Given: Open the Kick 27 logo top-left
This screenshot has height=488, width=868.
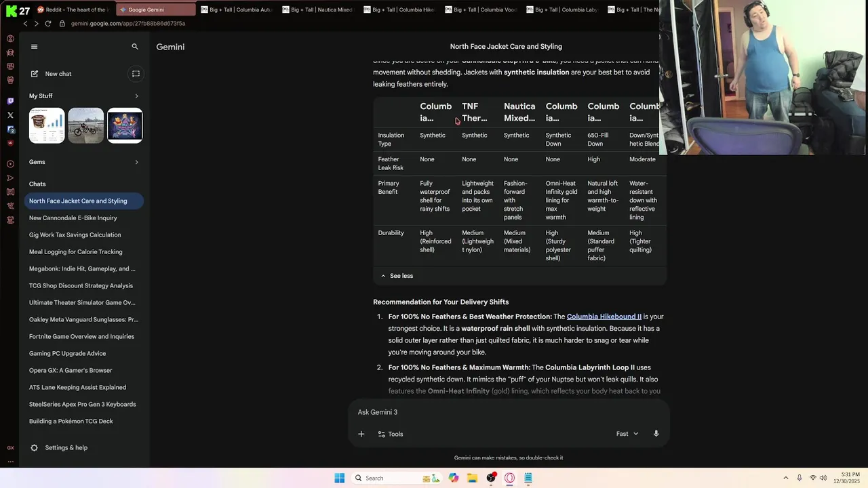Looking at the screenshot, I should tap(18, 10).
